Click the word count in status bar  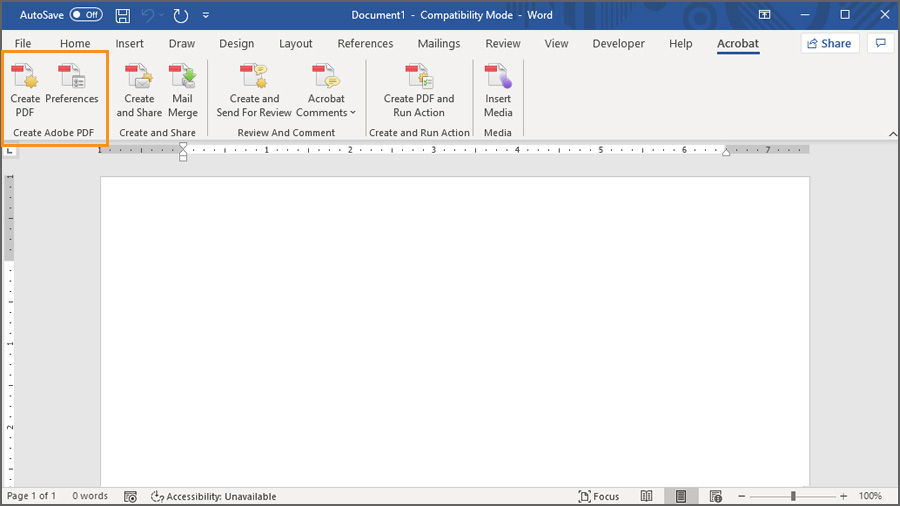tap(90, 496)
